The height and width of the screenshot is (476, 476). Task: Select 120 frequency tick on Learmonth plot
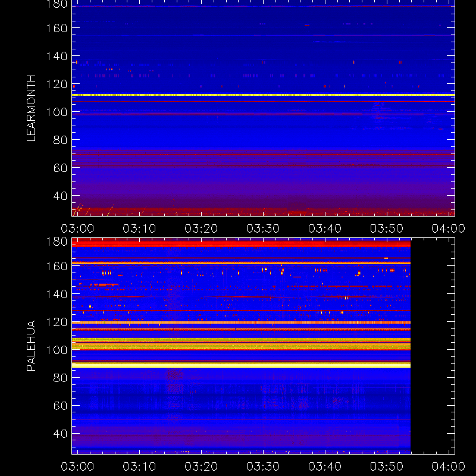coord(57,84)
